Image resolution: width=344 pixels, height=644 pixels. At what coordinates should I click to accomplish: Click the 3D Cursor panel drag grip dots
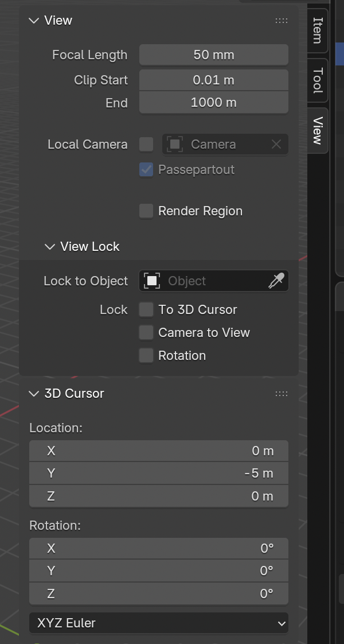click(282, 394)
